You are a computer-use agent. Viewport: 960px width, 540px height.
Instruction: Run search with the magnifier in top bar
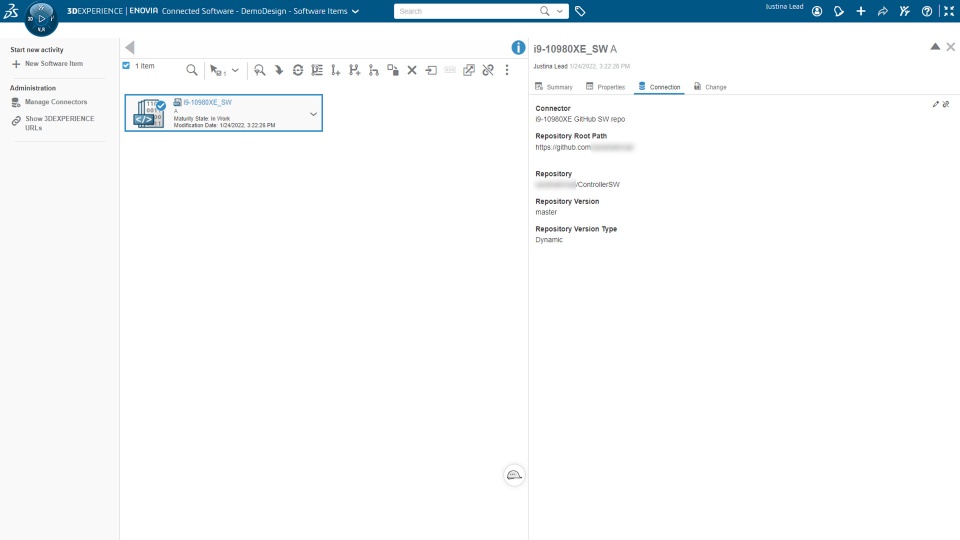point(544,11)
